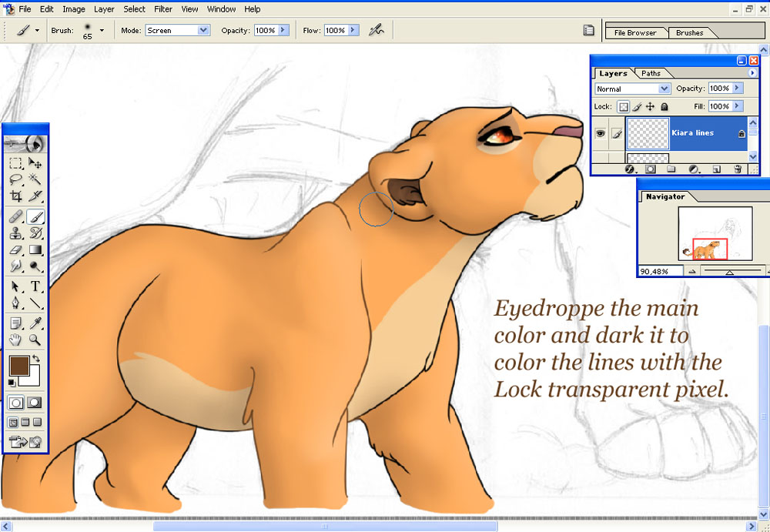This screenshot has height=532, width=770.
Task: Select the Eraser tool
Action: click(x=15, y=249)
